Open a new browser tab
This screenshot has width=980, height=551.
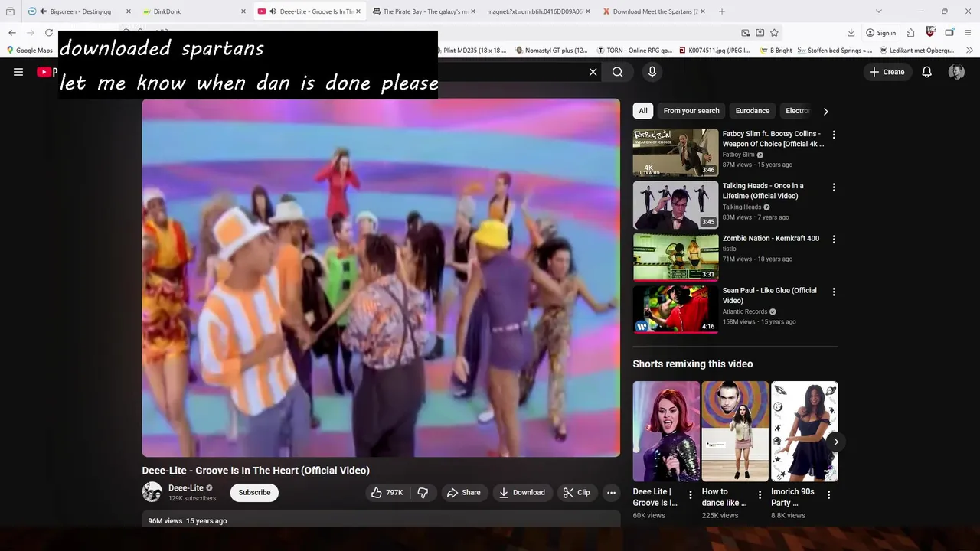pos(722,11)
